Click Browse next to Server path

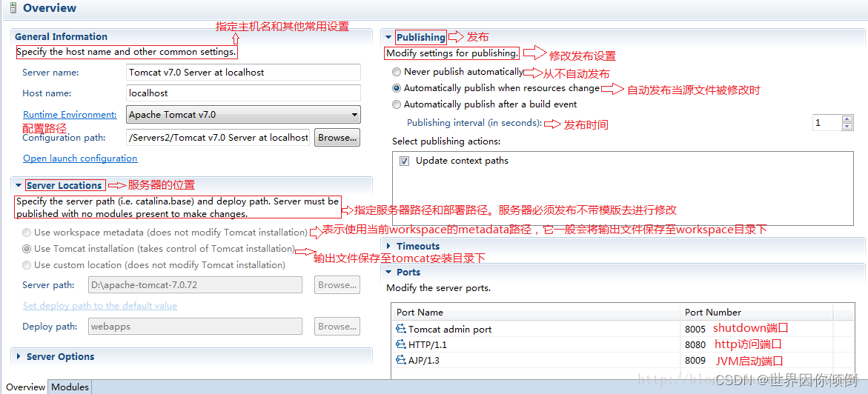tap(337, 285)
